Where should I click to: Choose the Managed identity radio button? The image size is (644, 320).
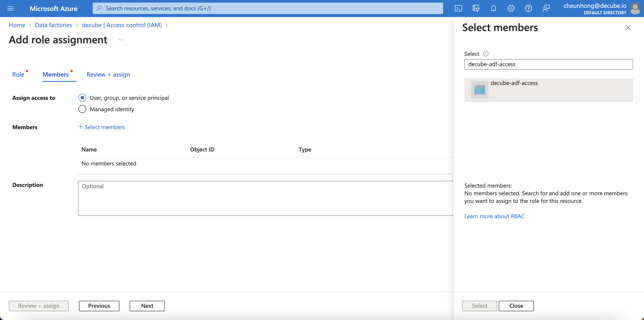point(82,109)
